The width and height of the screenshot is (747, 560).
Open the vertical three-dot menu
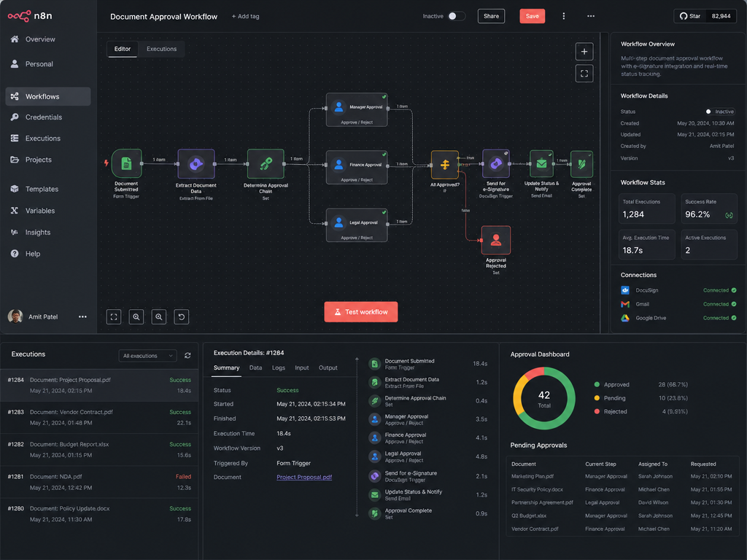click(x=564, y=16)
